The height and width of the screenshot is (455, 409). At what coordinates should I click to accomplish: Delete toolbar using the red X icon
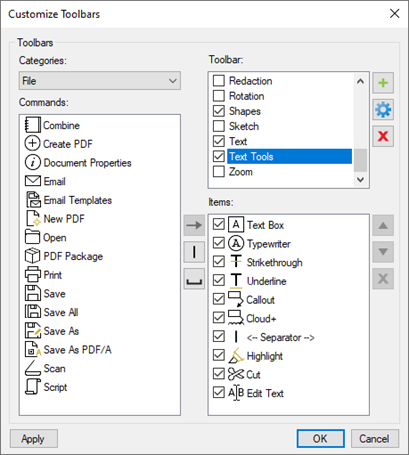[383, 136]
